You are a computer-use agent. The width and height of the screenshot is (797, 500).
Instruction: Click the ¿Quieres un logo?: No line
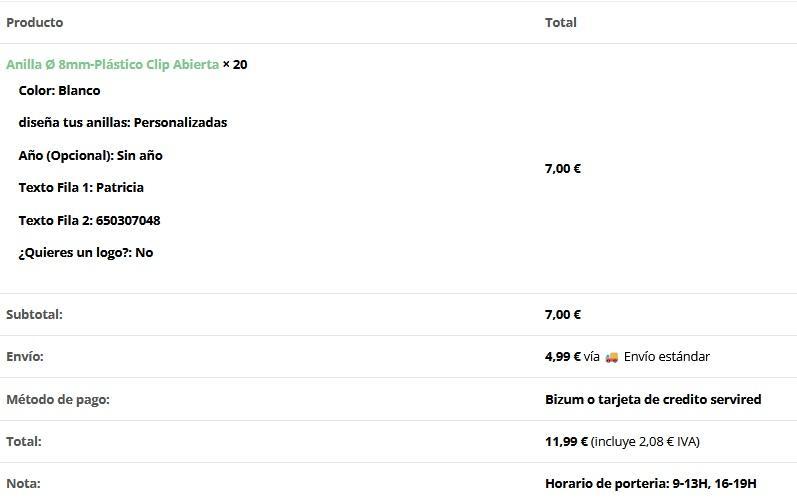[85, 253]
